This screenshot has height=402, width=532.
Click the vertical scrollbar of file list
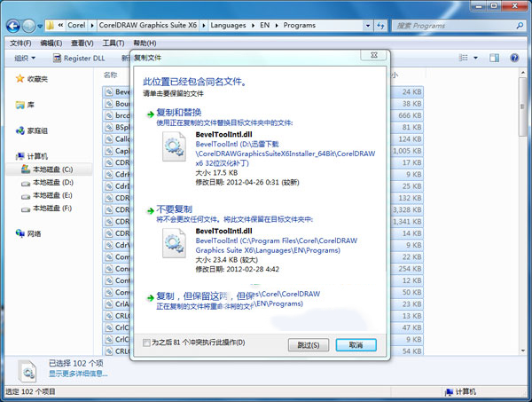coord(522,107)
